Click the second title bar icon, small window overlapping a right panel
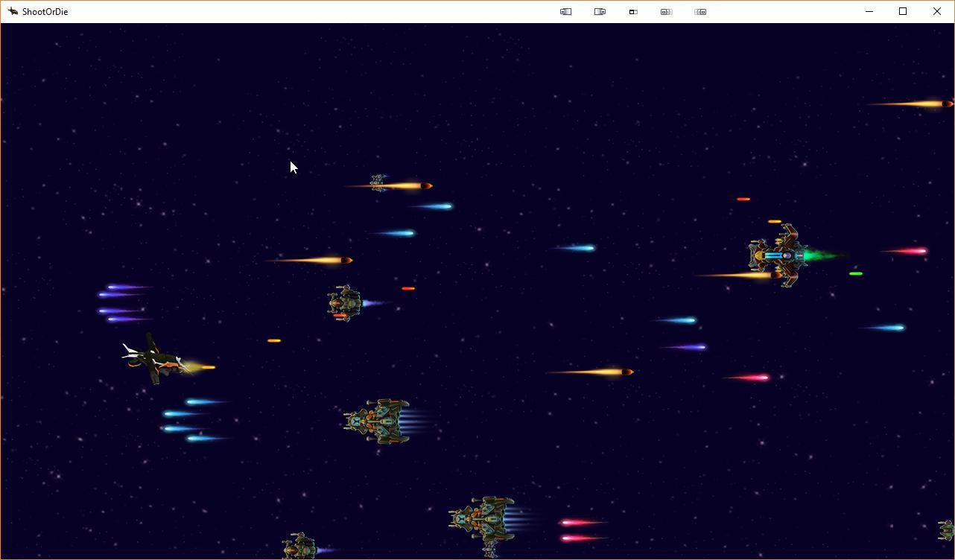The image size is (955, 560). coord(600,12)
